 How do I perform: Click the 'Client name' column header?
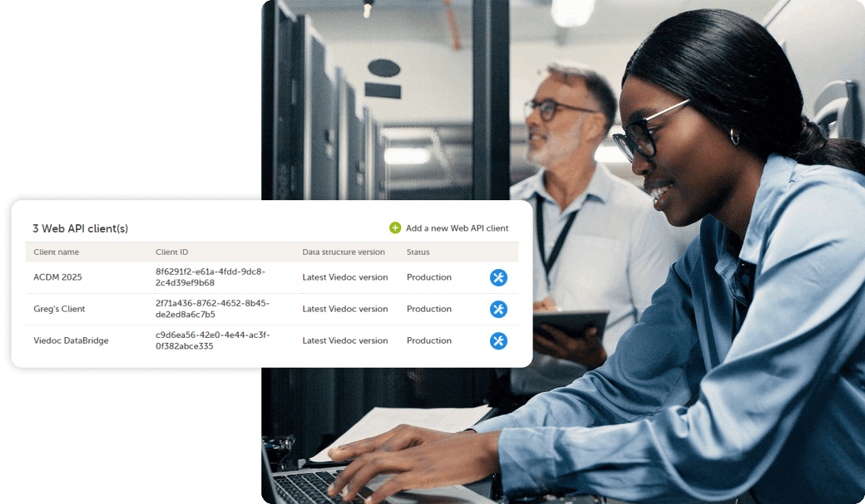[56, 252]
